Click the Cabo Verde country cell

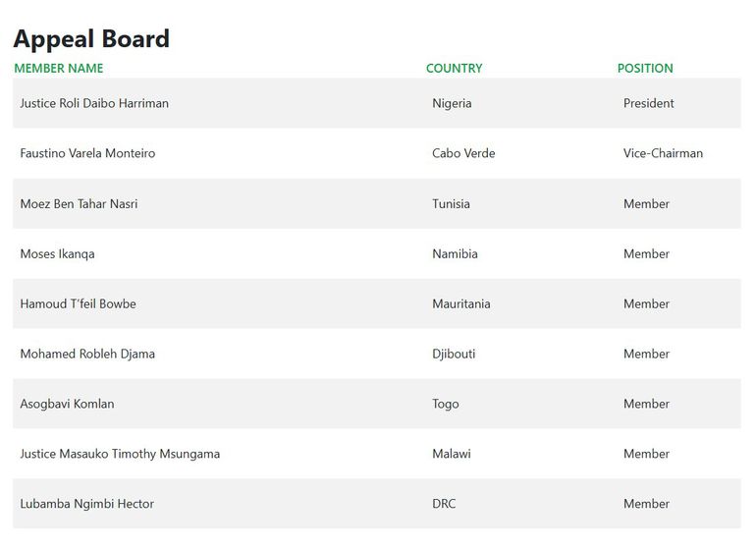463,153
